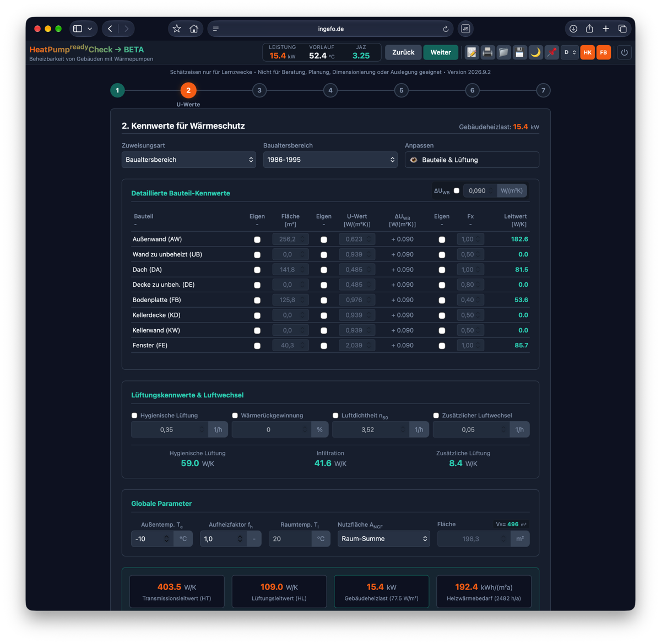Screen dimensions: 661x644
Task: Enable Hygienische Lüftung checkbox
Action: (x=134, y=415)
